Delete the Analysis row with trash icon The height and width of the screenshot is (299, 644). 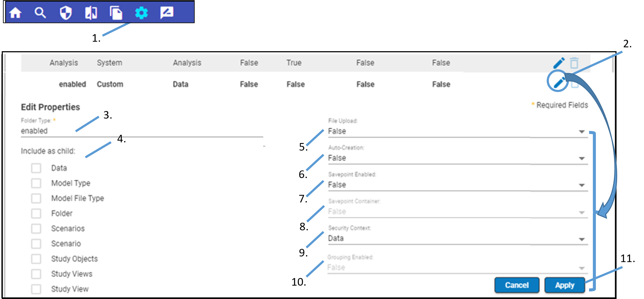coord(574,63)
